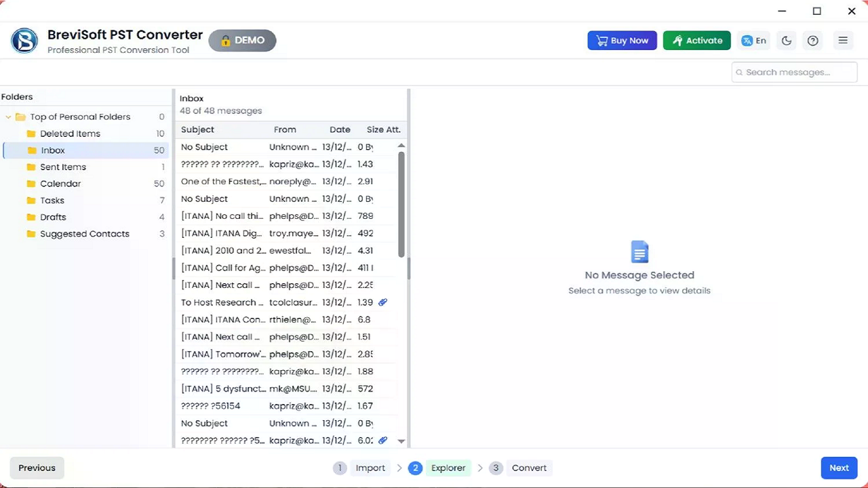868x488 pixels.
Task: Open the hamburger menu icon
Action: point(843,41)
